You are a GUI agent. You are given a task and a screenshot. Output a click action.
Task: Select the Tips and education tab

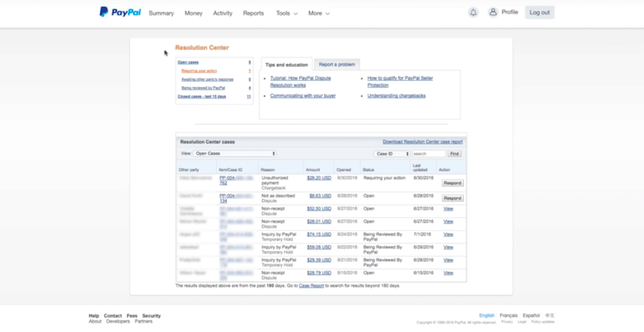click(286, 64)
